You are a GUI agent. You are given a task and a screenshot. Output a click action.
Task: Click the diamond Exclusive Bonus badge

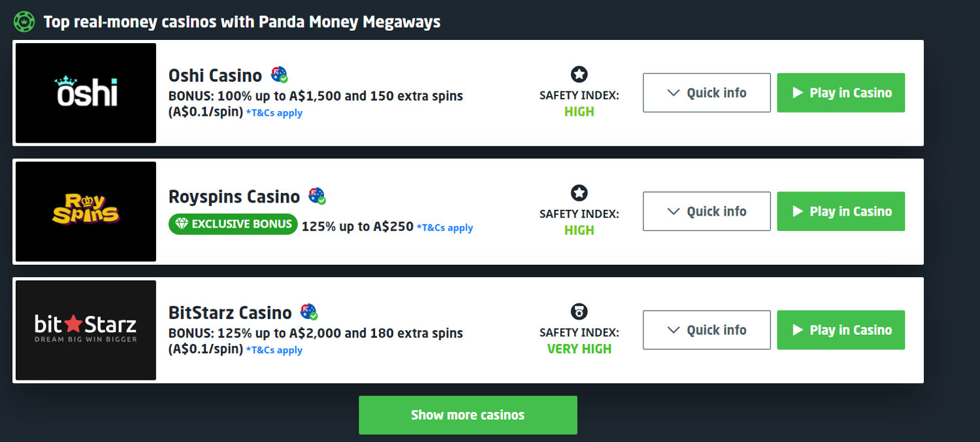233,224
